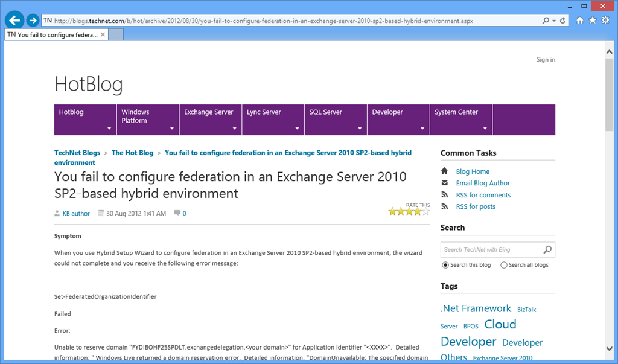This screenshot has height=364, width=618.
Task: Open the browser Home icon
Action: 580,21
